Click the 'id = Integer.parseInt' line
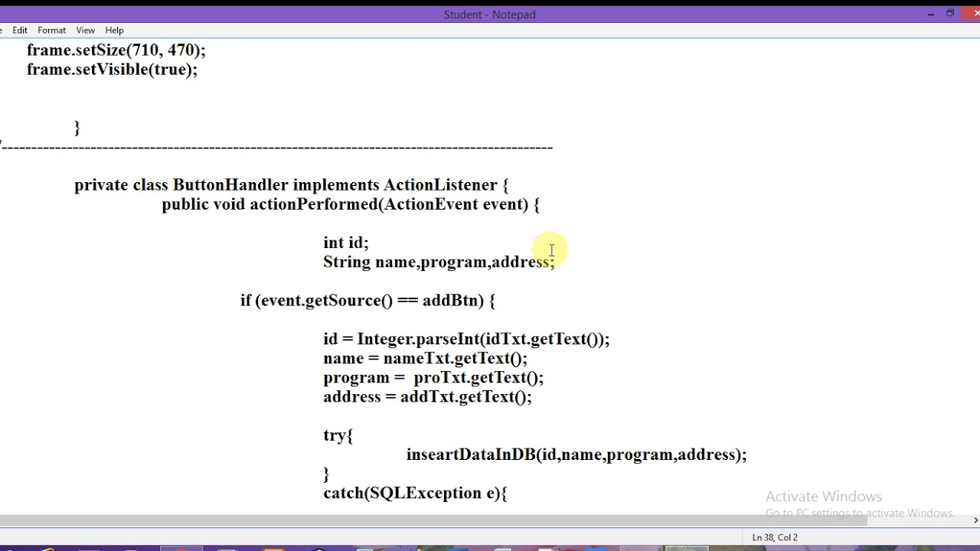980x551 pixels. (466, 339)
